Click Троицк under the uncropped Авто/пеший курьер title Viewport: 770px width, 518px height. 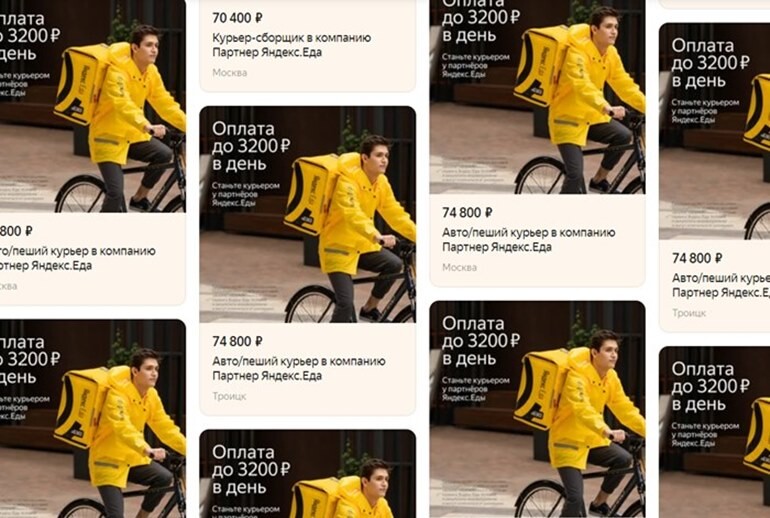(229, 396)
